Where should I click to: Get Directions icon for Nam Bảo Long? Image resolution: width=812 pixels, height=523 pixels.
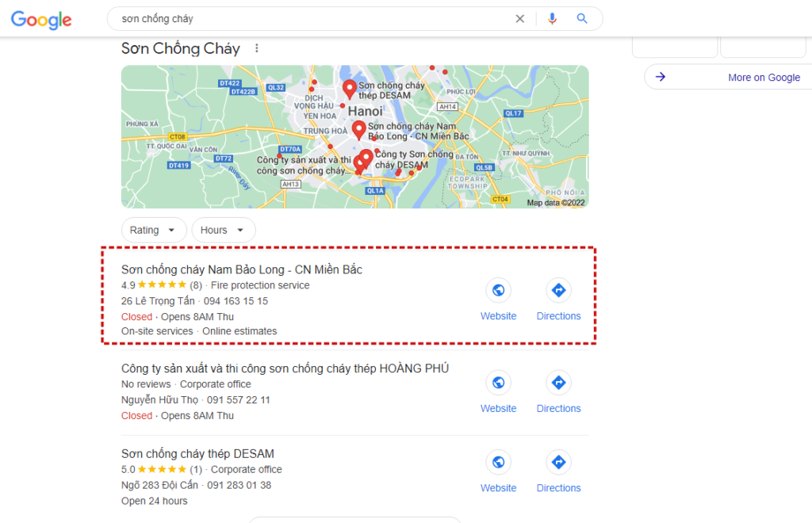tap(558, 290)
